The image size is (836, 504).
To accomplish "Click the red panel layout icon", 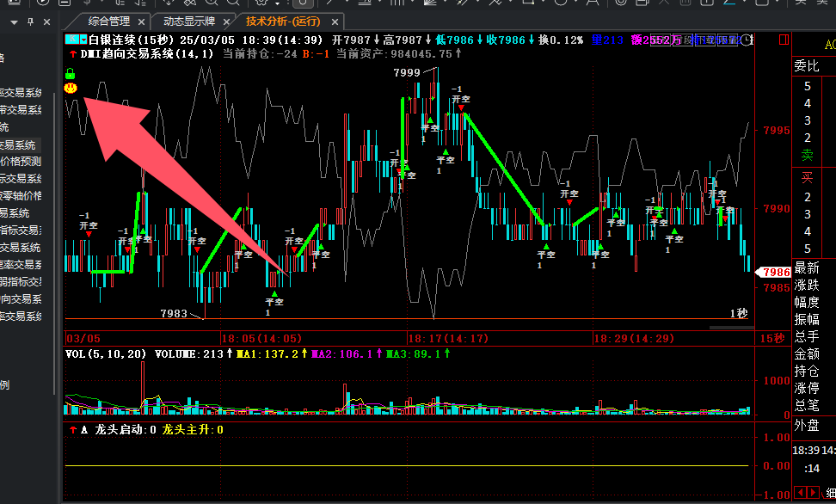I will tap(784, 40).
